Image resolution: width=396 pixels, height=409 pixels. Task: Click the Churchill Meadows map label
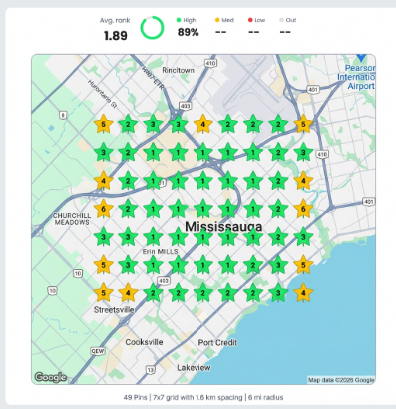72,219
